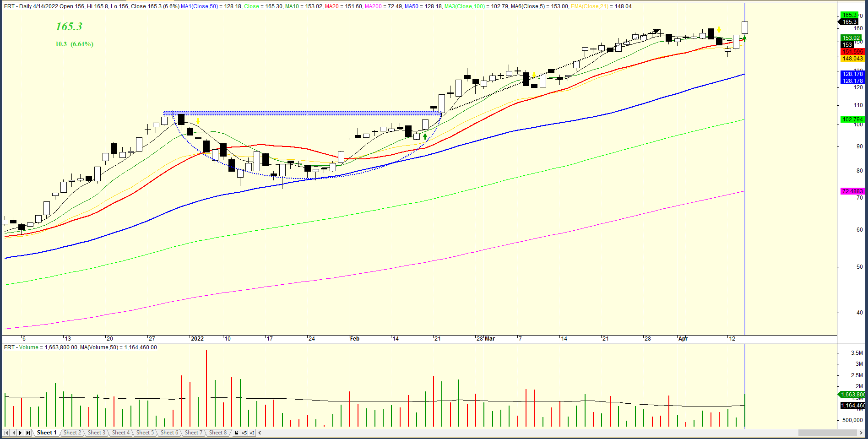868x439 pixels.
Task: Select the blue MA50 line value label 128.178
Action: [852, 74]
